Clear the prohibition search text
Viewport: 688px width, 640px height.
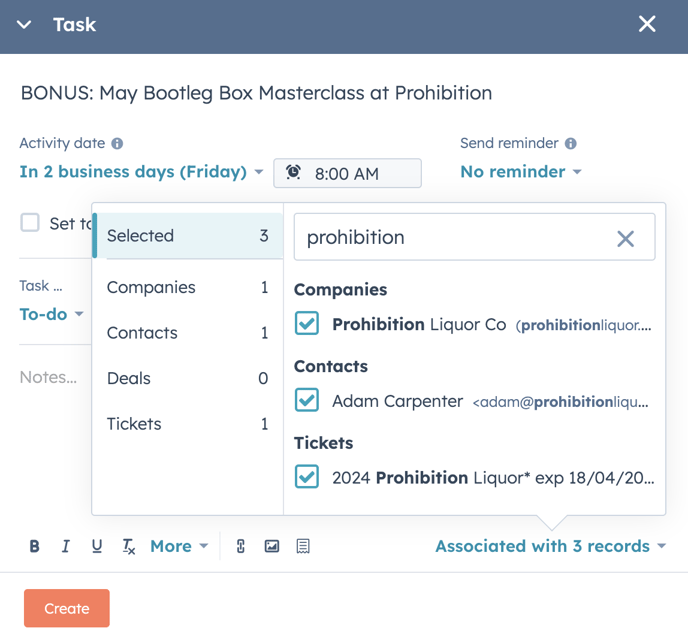point(625,238)
